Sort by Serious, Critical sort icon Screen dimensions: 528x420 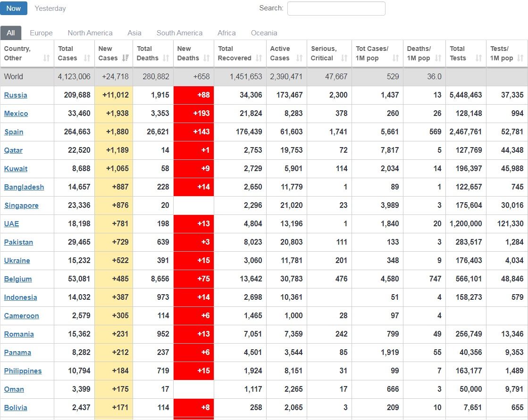[x=344, y=58]
